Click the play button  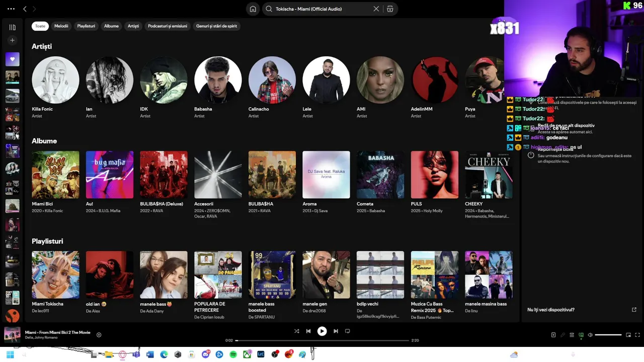coord(322,331)
